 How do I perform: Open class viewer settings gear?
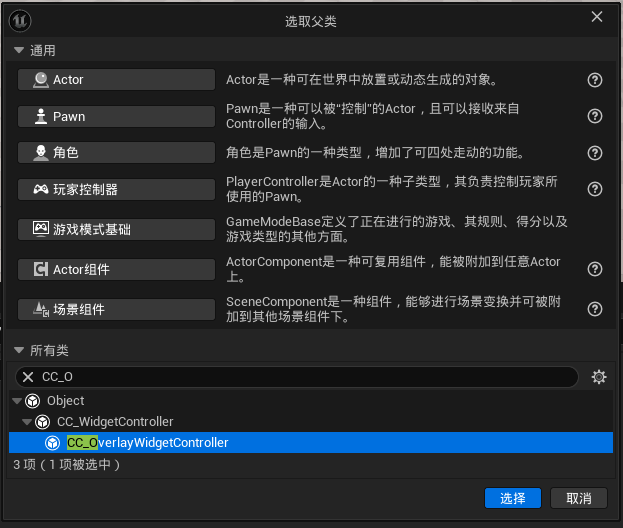coord(599,377)
